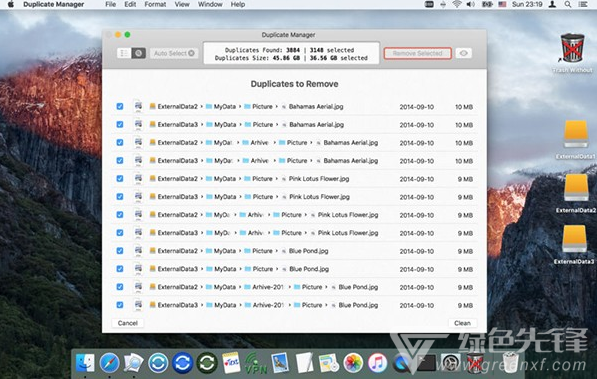The image size is (597, 379).
Task: Switch to the list view toolbar icon
Action: point(124,53)
